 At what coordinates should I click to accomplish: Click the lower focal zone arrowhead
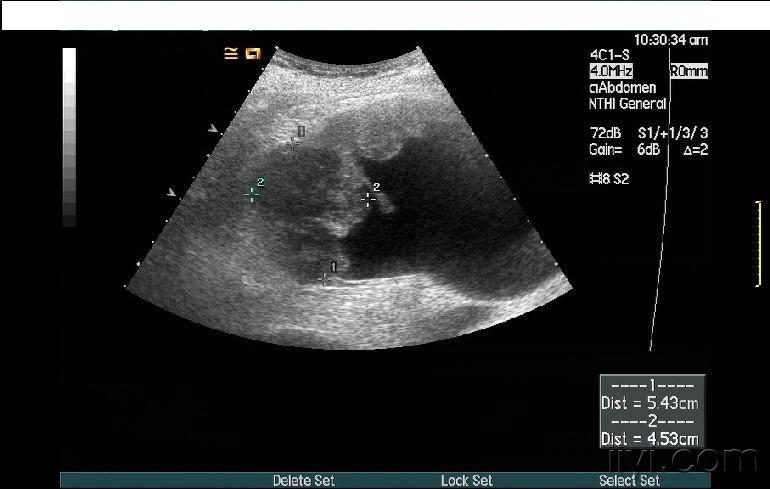pos(172,192)
